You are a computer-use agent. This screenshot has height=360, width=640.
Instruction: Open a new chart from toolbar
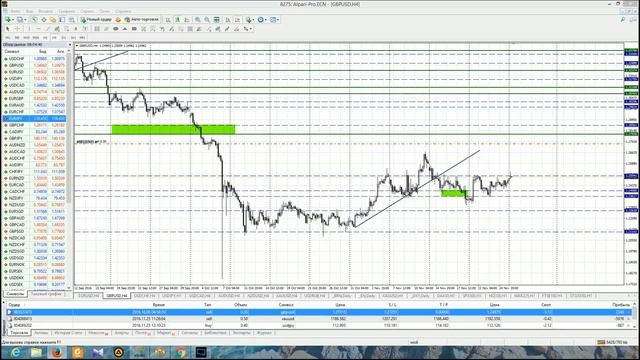click(7, 20)
